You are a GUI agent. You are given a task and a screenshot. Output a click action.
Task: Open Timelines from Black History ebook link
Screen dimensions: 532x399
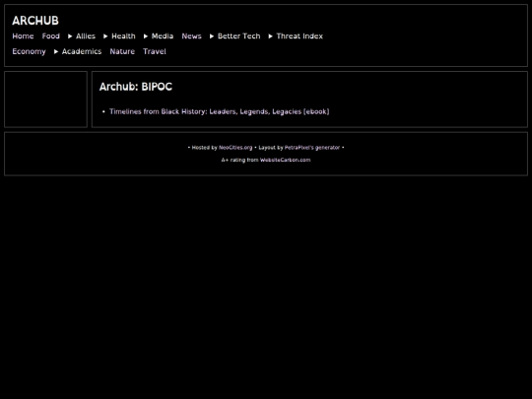[x=219, y=111]
